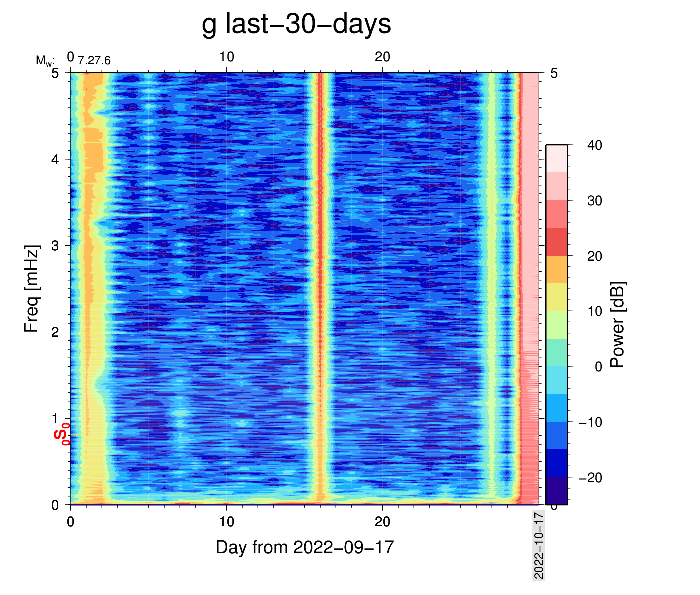Pick the orange colorbar segment below 20
Viewport: 700px width, 595px height.
[x=556, y=269]
